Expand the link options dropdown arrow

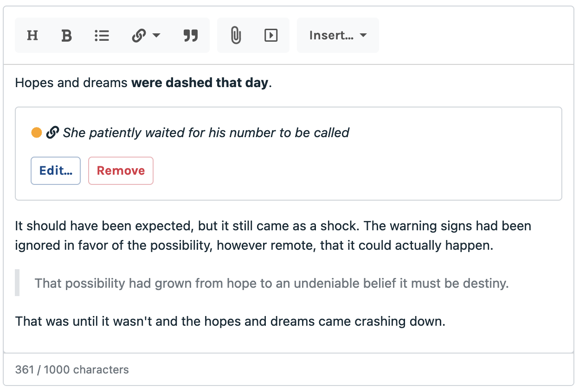(156, 35)
